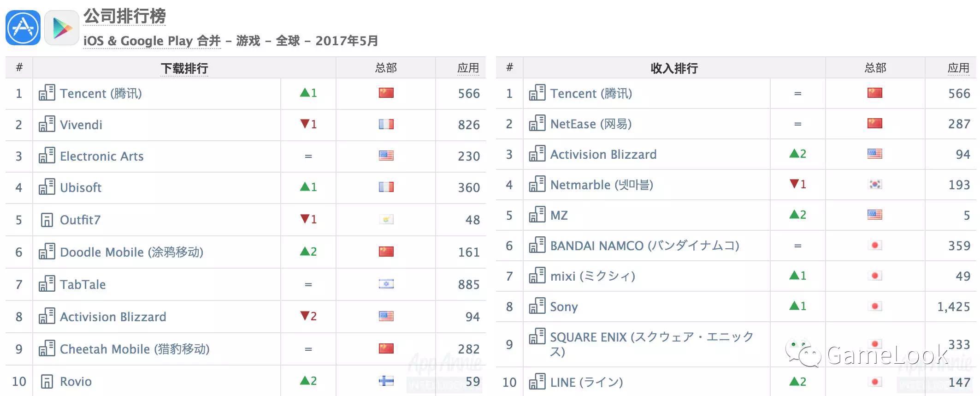980x396 pixels.
Task: Open the Activision Blizzard revenue ranking link
Action: click(603, 154)
